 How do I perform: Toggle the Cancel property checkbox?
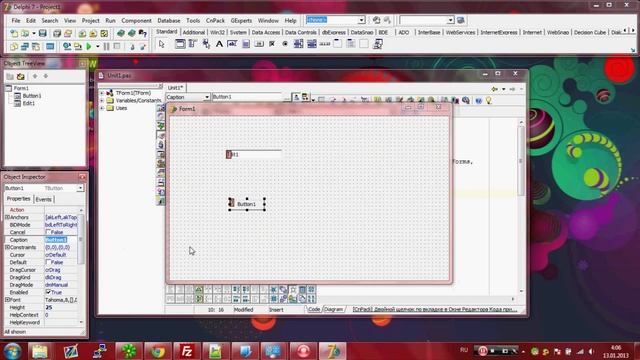(48, 232)
